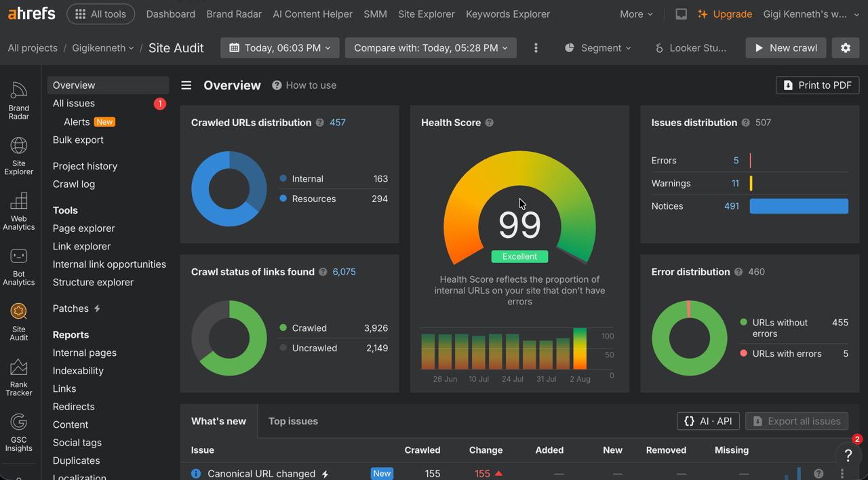Open Site Explorer in top navigation
The width and height of the screenshot is (868, 480).
(x=427, y=14)
